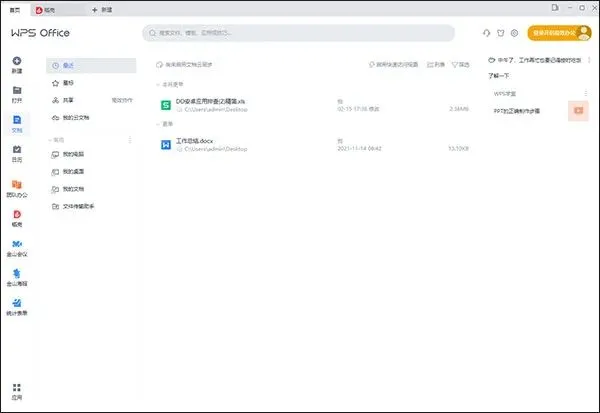Click the headset support icon in header

click(486, 33)
